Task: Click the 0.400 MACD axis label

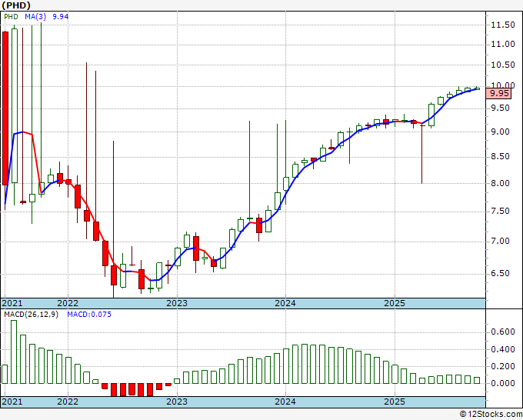Action: 503,349
